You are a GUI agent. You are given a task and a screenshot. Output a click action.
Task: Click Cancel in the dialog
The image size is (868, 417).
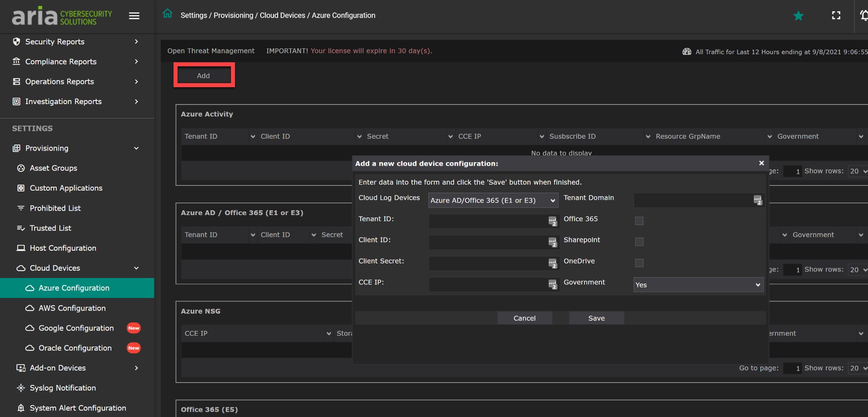coord(525,318)
